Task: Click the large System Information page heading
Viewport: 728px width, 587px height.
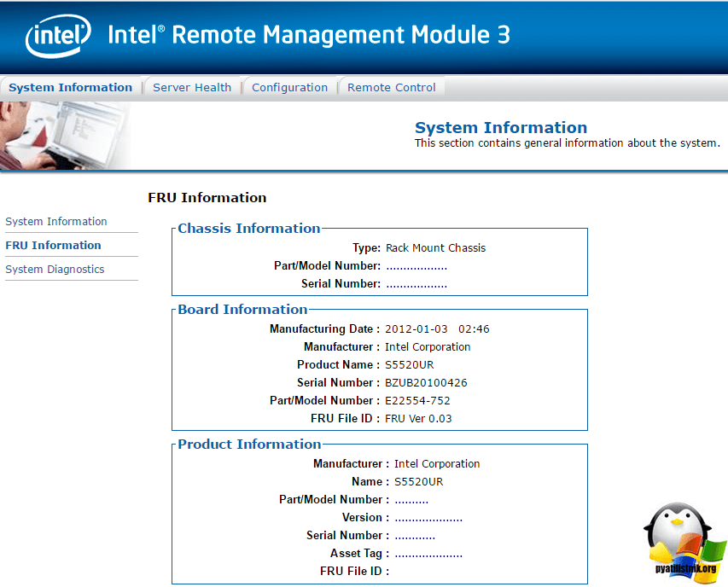Action: coord(501,127)
